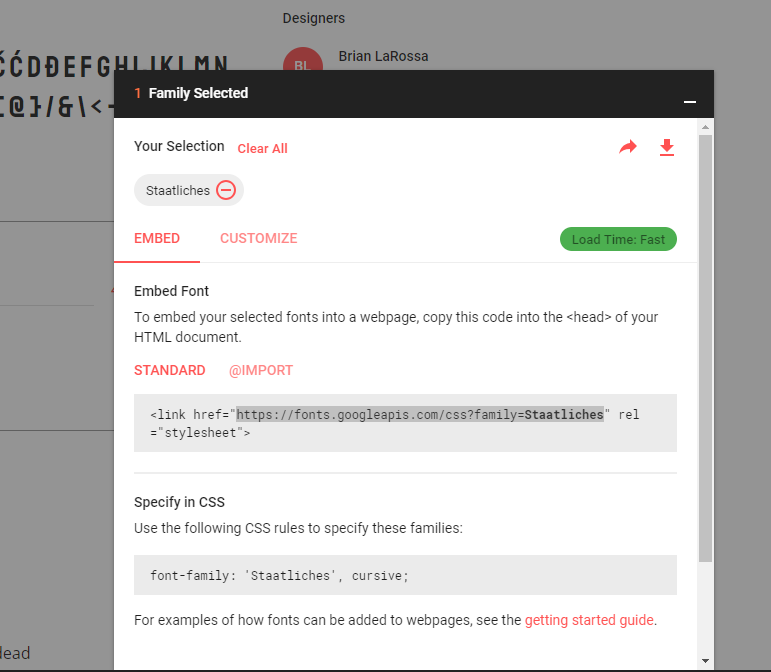Click the Specify in CSS heading
This screenshot has width=771, height=672.
(179, 502)
